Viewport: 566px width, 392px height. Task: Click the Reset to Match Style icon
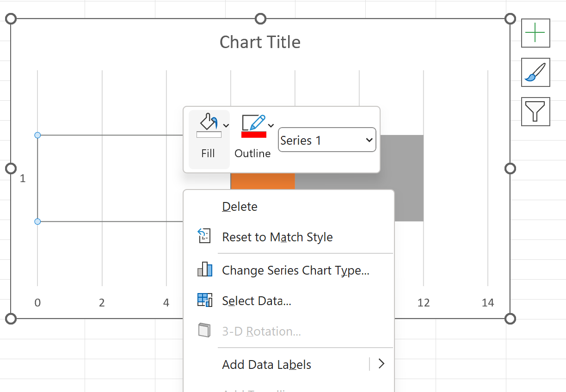[204, 236]
